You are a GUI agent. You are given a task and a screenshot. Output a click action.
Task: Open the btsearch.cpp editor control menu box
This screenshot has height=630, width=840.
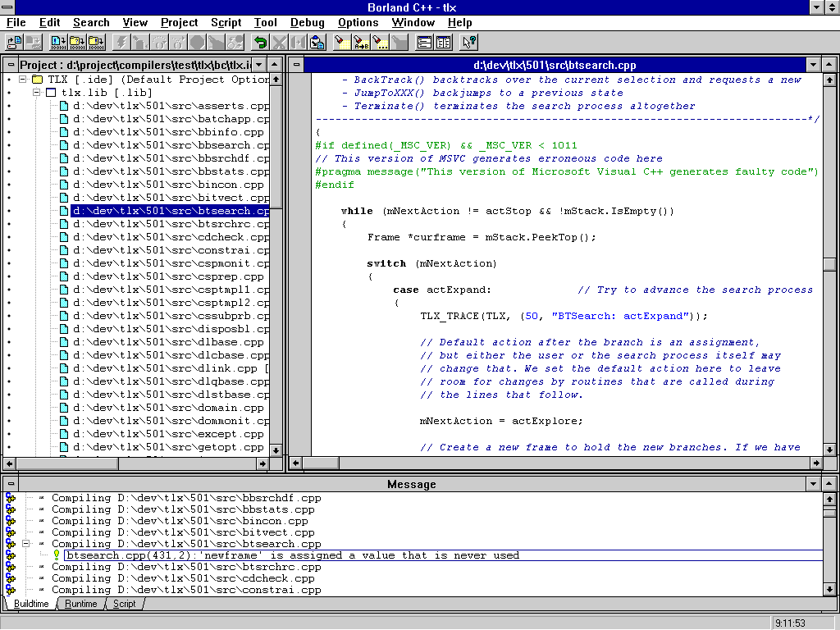coord(296,65)
